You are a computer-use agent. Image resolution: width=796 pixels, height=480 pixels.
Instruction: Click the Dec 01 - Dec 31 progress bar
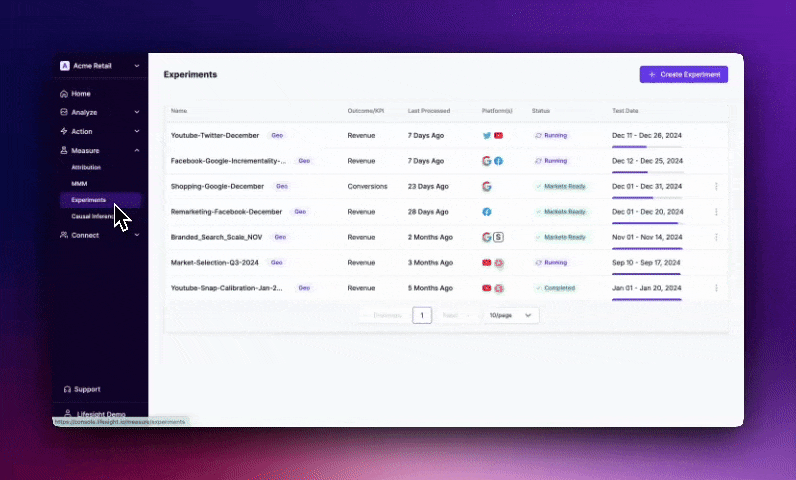coord(647,197)
